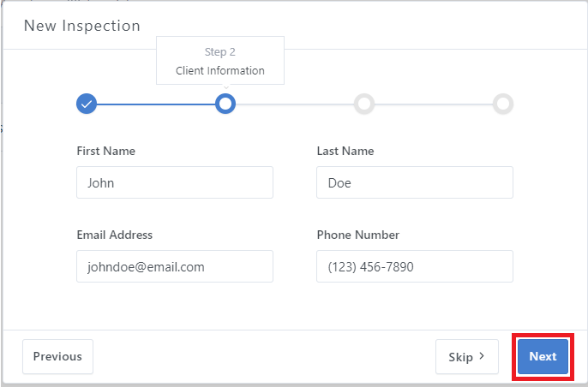Proceed with the blue Next button
The height and width of the screenshot is (387, 588).
[x=543, y=356]
